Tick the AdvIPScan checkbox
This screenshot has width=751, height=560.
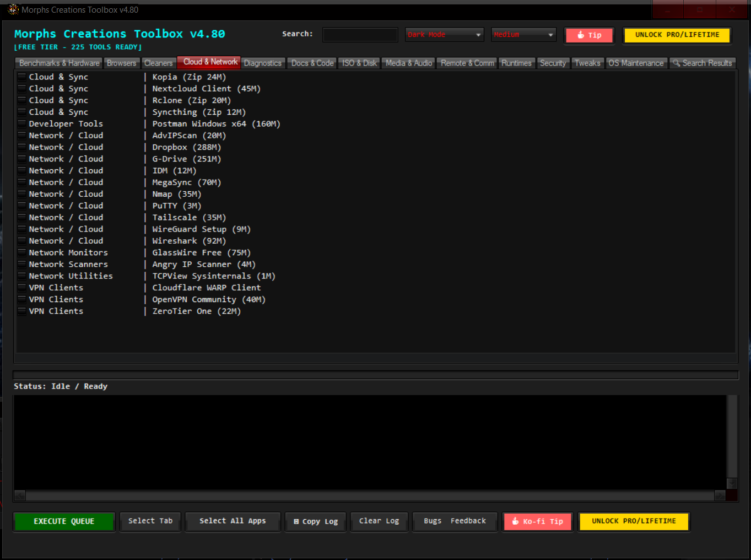click(22, 135)
